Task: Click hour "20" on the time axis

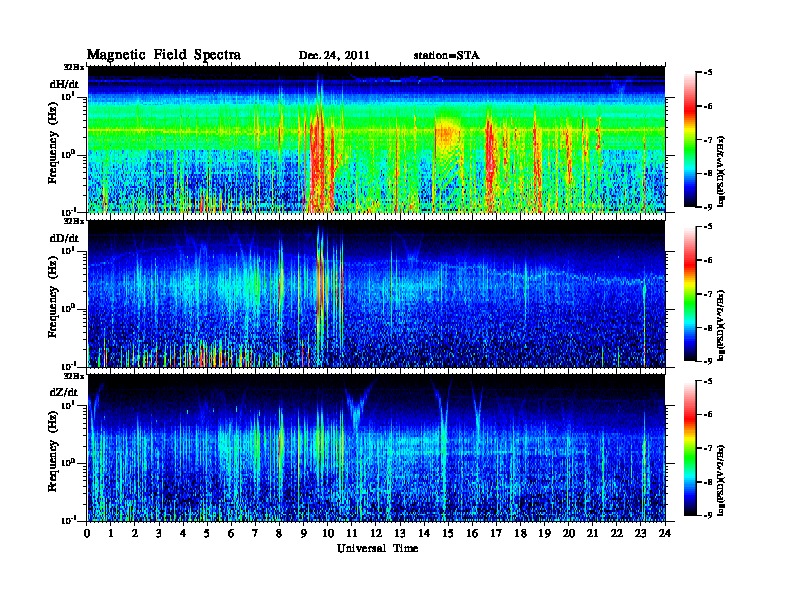Action: coord(569,534)
